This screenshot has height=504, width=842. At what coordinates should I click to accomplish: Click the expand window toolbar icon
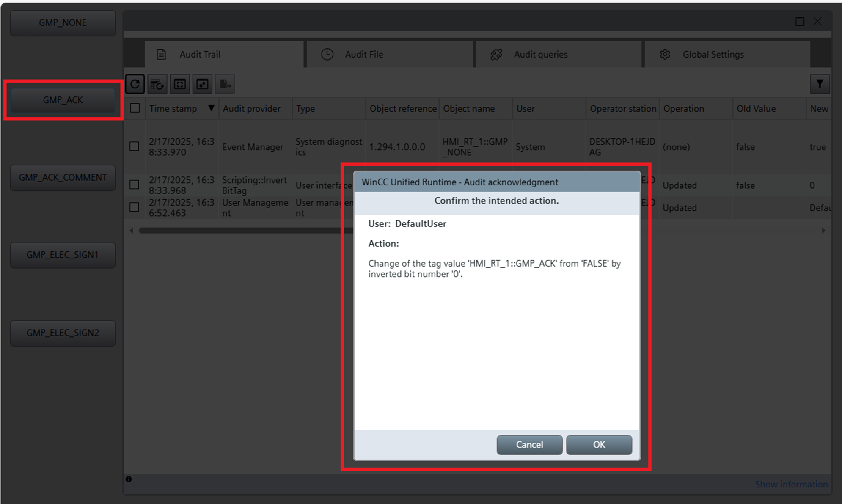pyautogui.click(x=202, y=84)
